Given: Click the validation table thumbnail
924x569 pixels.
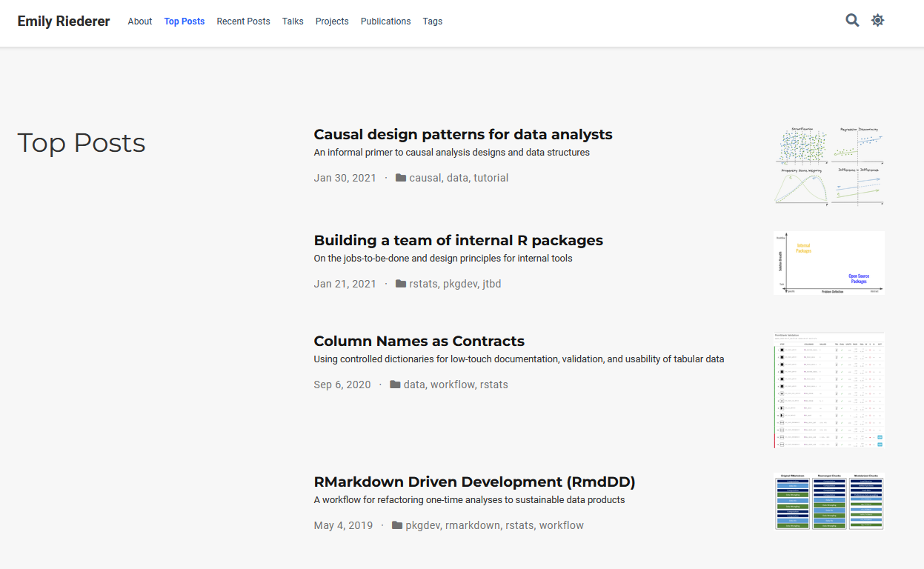Looking at the screenshot, I should pos(828,390).
